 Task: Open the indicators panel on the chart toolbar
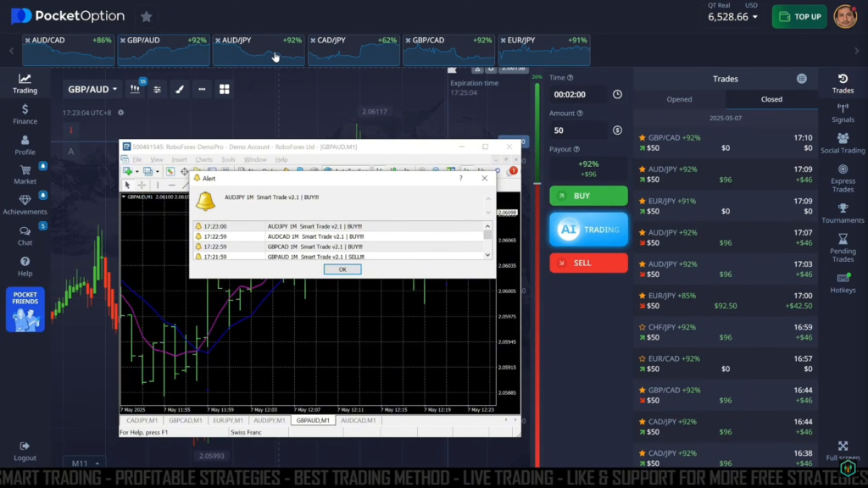coord(136,89)
